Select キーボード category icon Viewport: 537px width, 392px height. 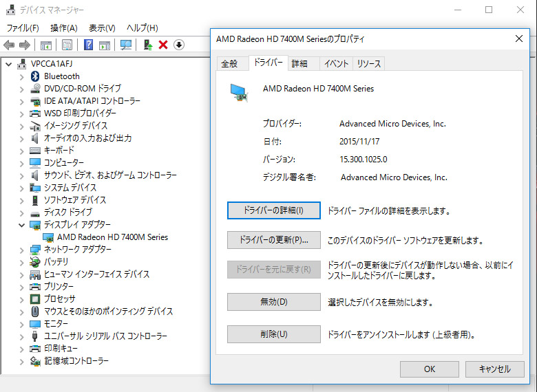[x=35, y=151]
